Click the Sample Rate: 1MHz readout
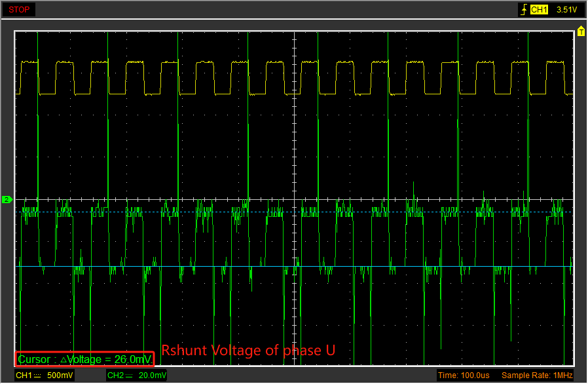 (x=537, y=375)
